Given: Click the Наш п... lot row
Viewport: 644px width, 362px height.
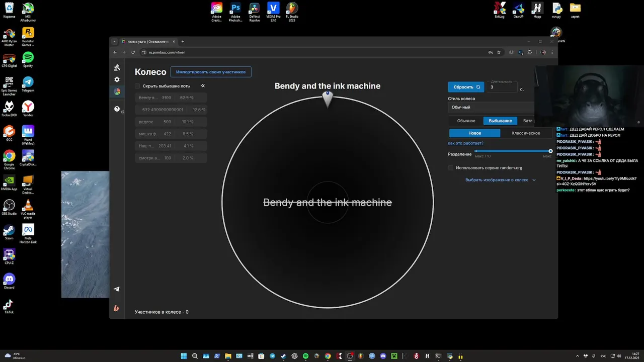Looking at the screenshot, I should [171, 146].
